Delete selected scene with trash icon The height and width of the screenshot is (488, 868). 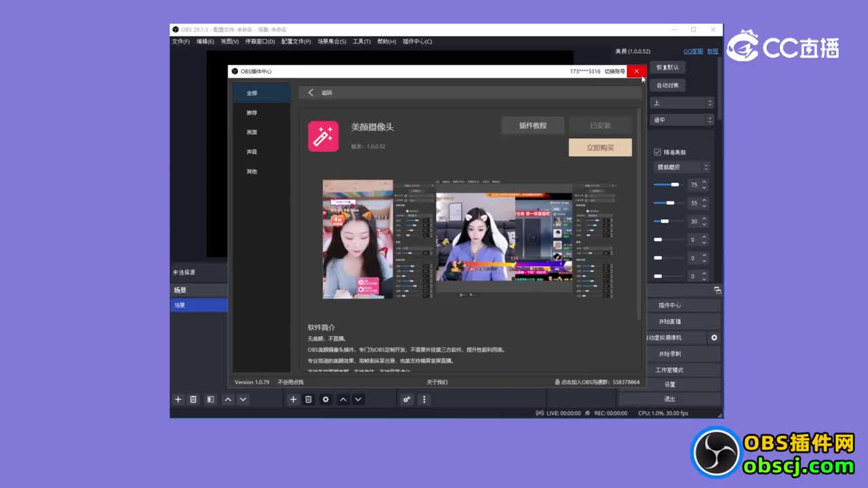[x=193, y=400]
